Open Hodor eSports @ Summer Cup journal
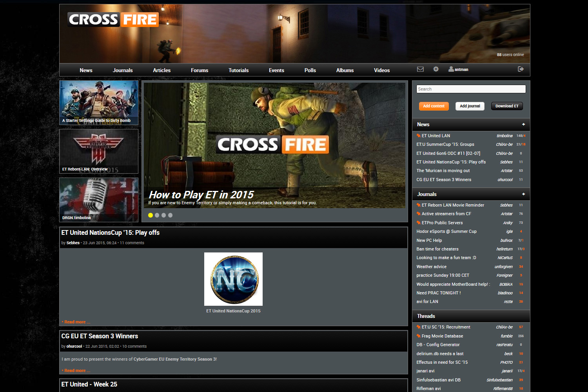The width and height of the screenshot is (588, 392). pos(446,231)
